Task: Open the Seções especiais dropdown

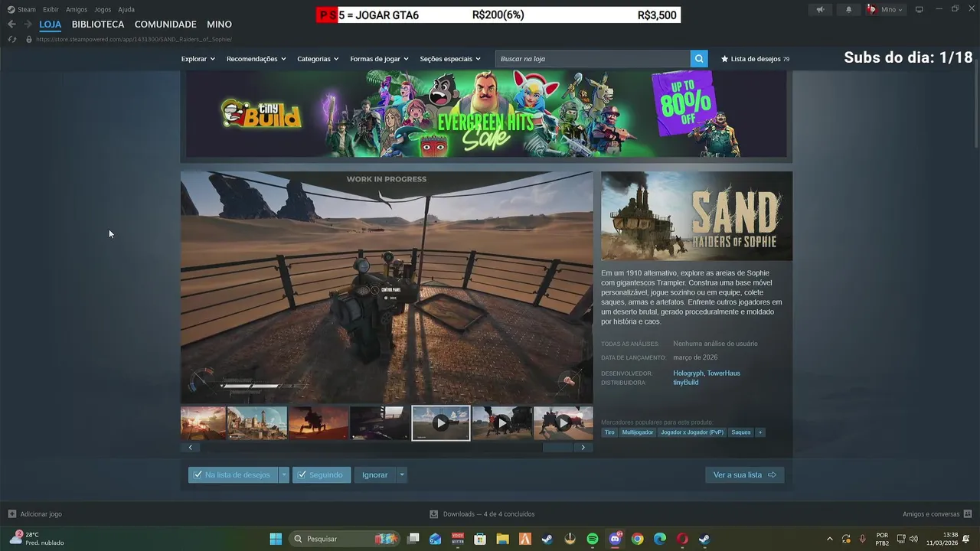Action: [450, 59]
